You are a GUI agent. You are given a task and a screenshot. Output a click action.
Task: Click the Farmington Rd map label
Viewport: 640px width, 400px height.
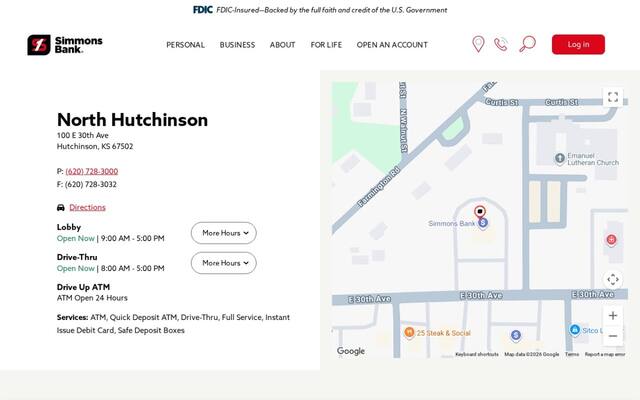coord(378,187)
